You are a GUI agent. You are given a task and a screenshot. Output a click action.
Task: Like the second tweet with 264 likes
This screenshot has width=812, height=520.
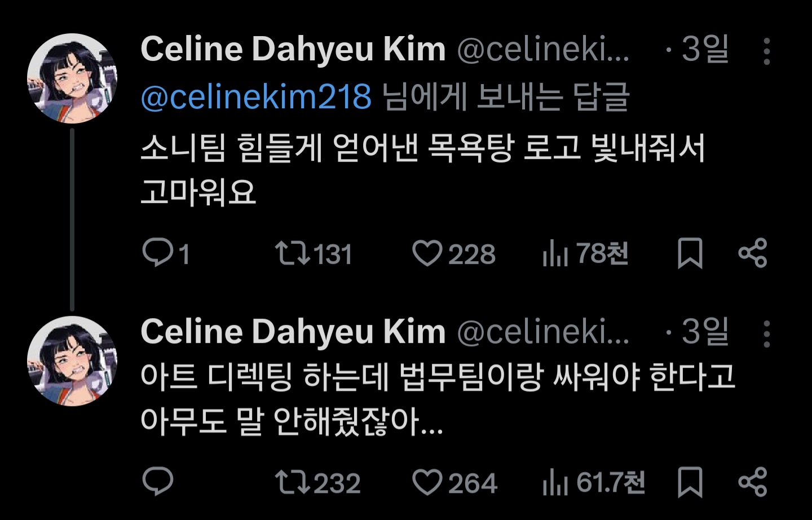[427, 483]
